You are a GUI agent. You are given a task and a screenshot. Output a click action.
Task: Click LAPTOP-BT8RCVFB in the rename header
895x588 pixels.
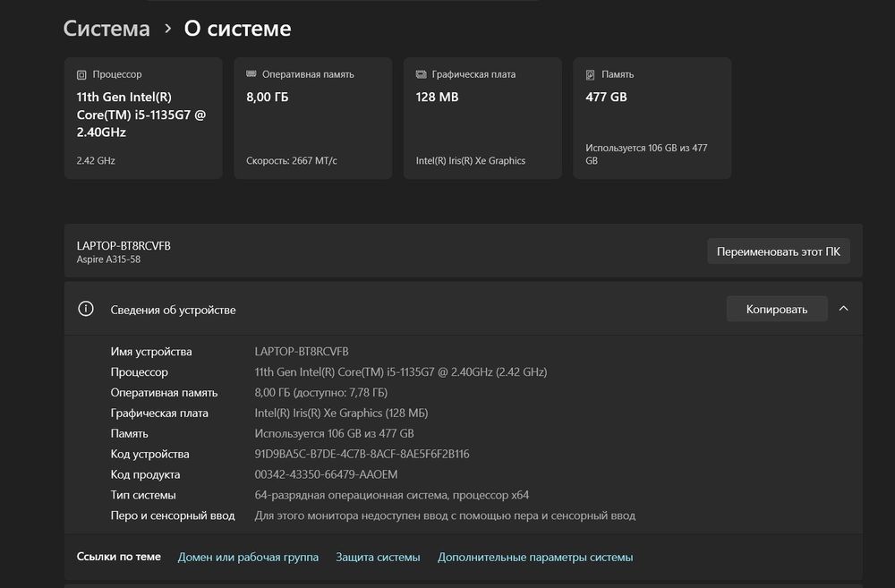pos(124,245)
